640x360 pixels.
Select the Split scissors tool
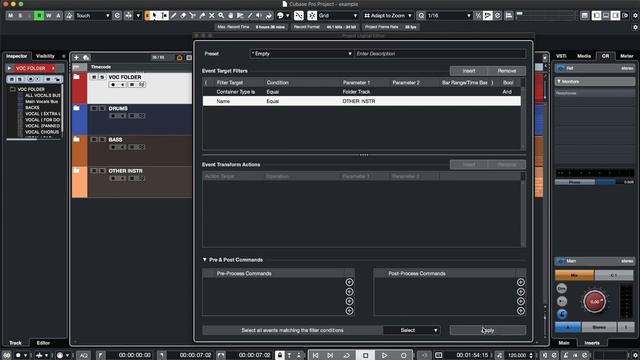[192, 16]
